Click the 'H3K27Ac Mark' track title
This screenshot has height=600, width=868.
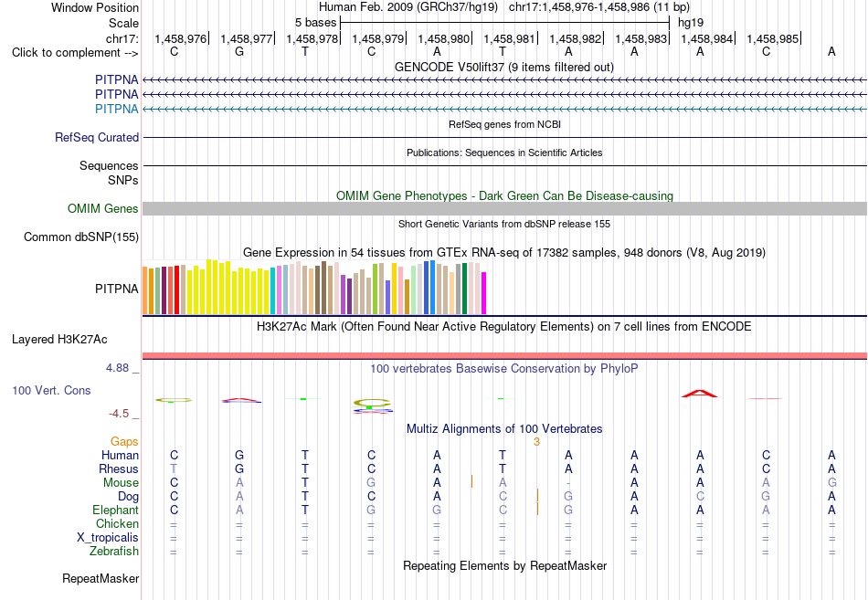[503, 327]
